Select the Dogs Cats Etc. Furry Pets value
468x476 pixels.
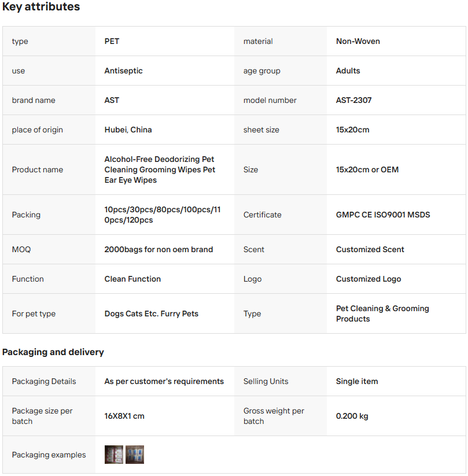point(151,313)
